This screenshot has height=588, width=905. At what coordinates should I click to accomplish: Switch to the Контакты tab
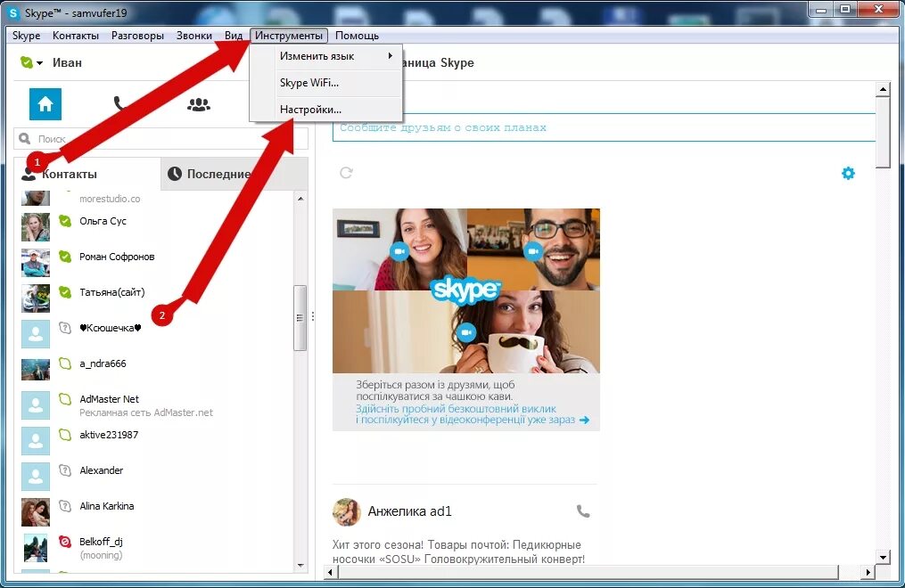tap(87, 174)
